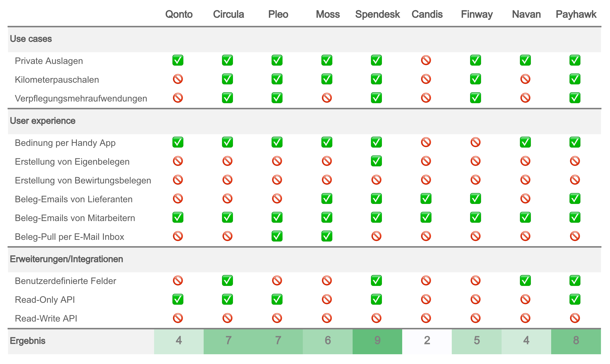The height and width of the screenshot is (364, 610).
Task: Click the red prohibited icon for Candis Private Auslagen
Action: click(x=426, y=60)
